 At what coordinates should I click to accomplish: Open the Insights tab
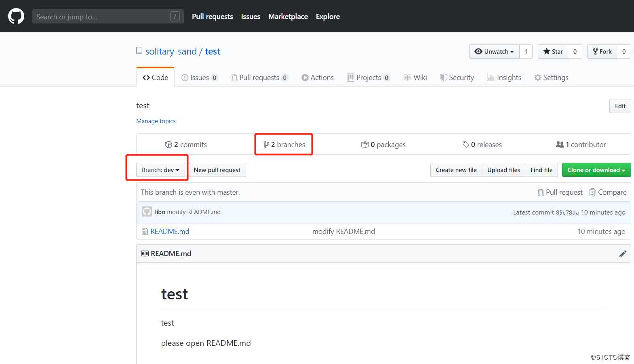[504, 78]
